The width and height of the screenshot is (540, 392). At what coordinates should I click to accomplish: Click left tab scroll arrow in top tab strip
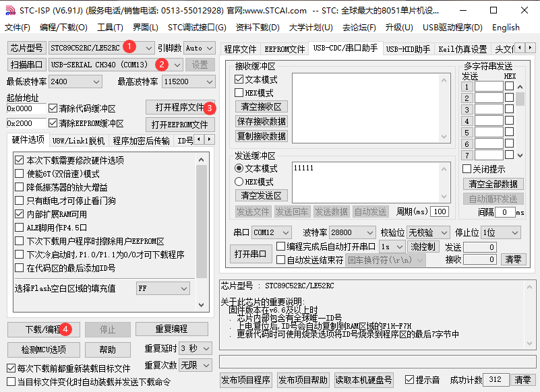(520, 47)
